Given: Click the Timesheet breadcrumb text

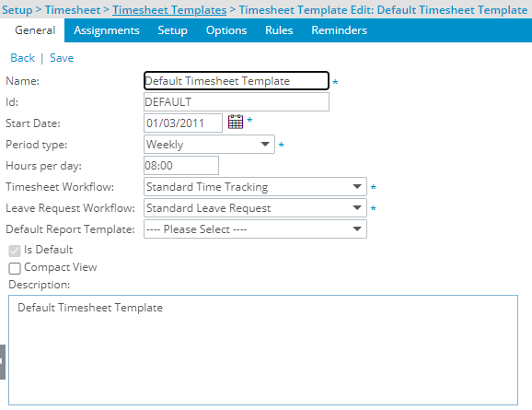Looking at the screenshot, I should [x=73, y=10].
